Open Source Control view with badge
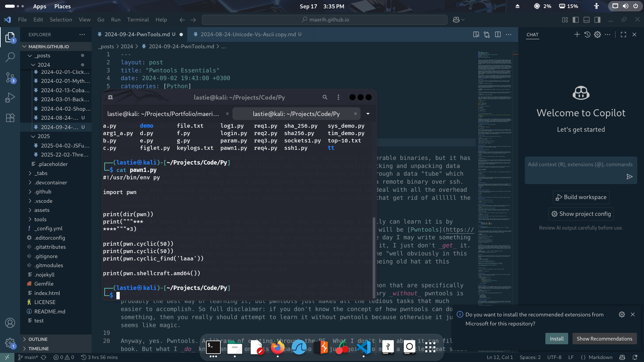 pos(10,78)
